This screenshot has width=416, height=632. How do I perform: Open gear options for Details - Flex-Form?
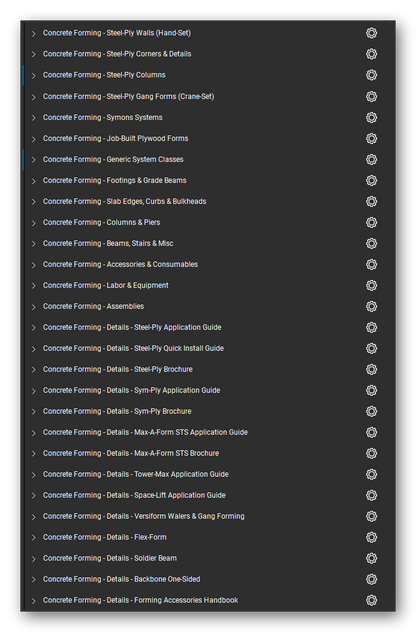pos(371,537)
